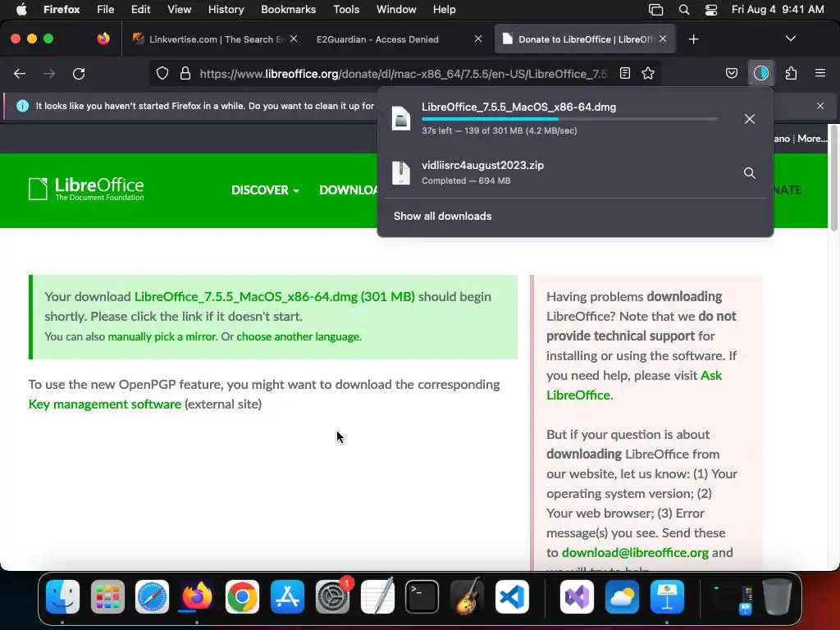Launch Safari from the Dock

152,596
